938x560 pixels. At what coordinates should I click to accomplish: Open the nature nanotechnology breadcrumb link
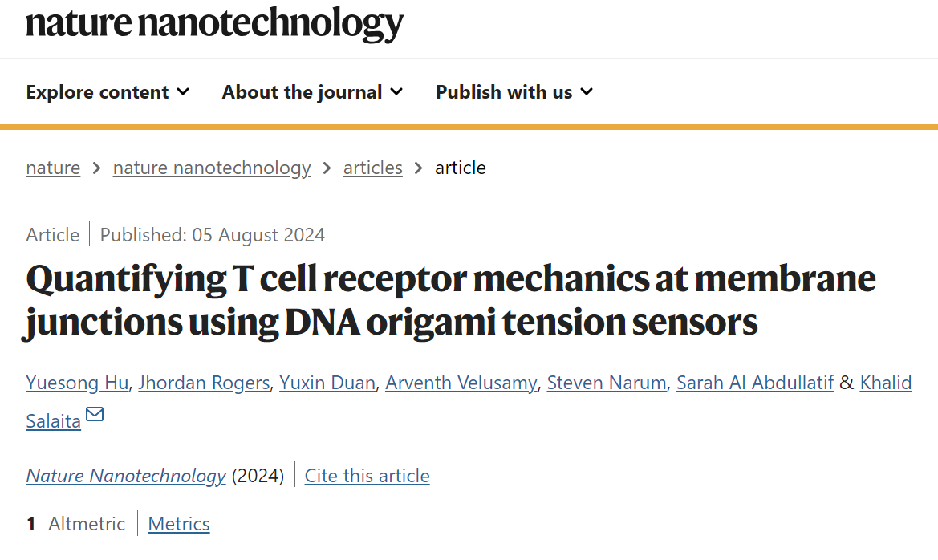point(212,168)
